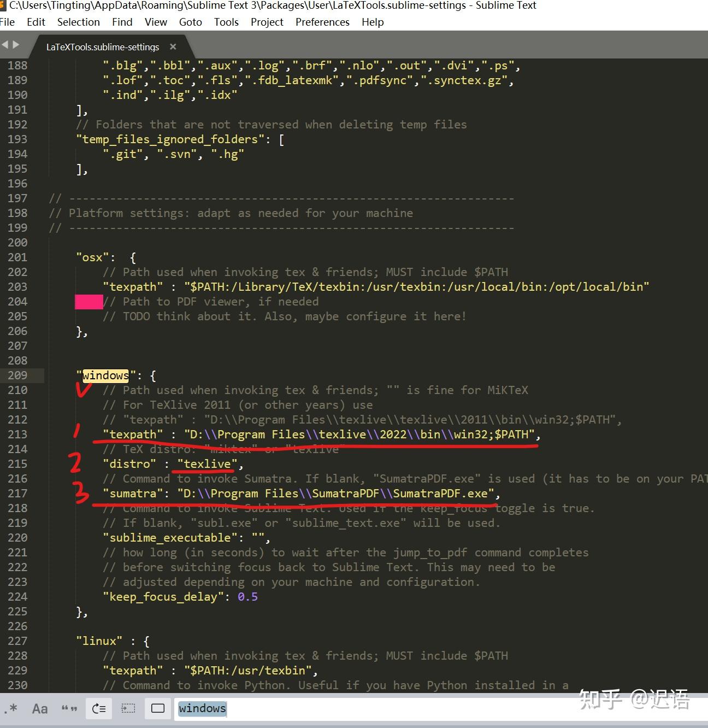
Task: Open the Goto menu
Action: coord(190,22)
